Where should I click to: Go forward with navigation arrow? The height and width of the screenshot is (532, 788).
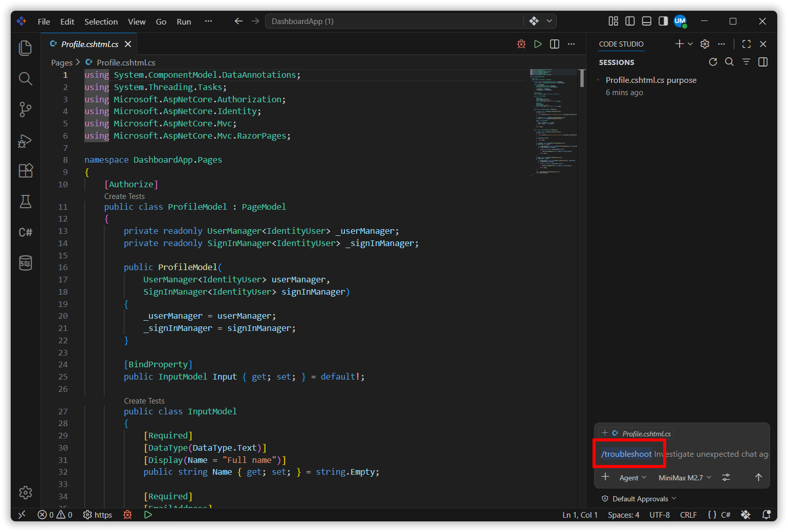tap(255, 21)
